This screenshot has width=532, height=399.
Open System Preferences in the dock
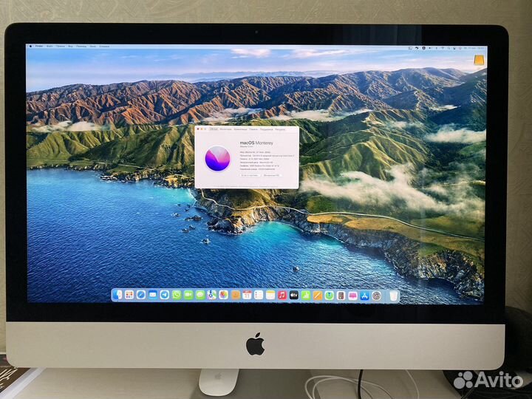tap(377, 295)
